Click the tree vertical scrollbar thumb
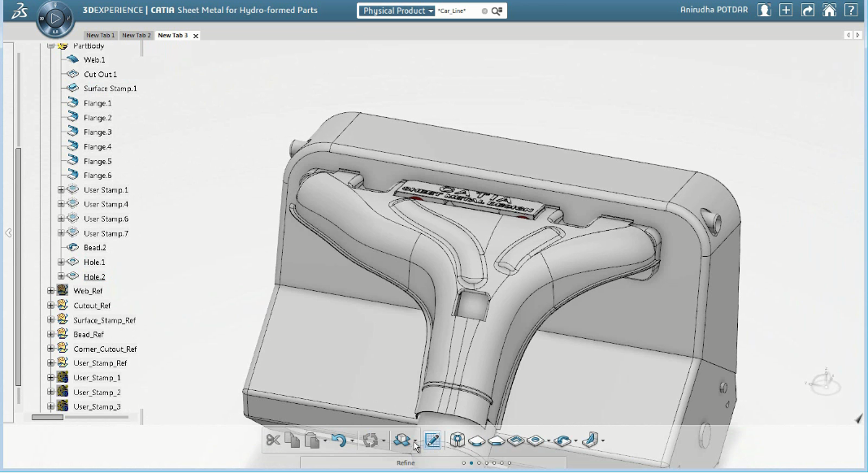The width and height of the screenshot is (868, 473). 18,267
